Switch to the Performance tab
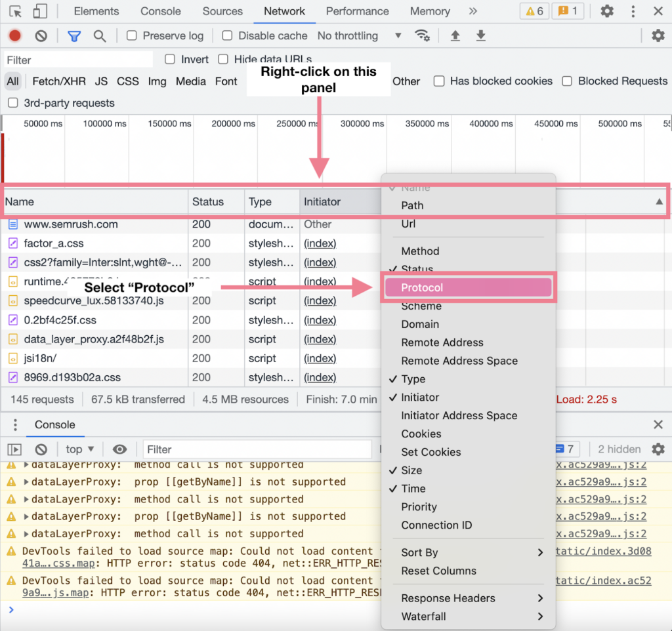 [x=357, y=11]
